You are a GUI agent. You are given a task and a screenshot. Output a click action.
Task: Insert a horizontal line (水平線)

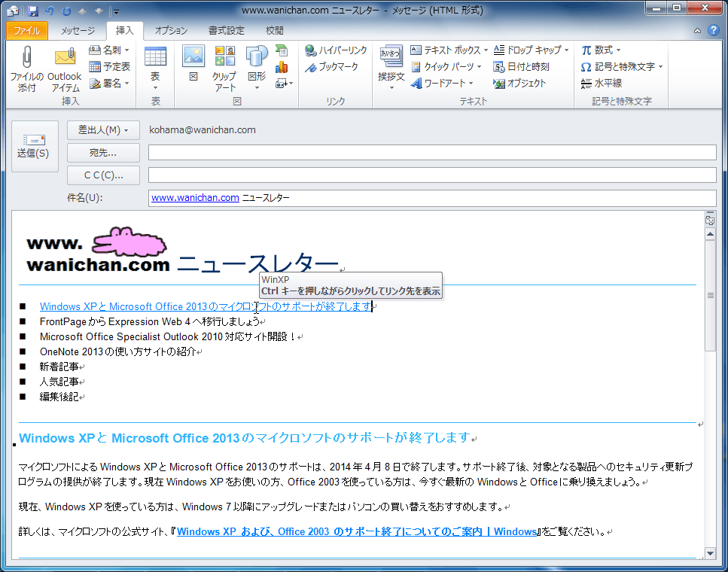(602, 84)
